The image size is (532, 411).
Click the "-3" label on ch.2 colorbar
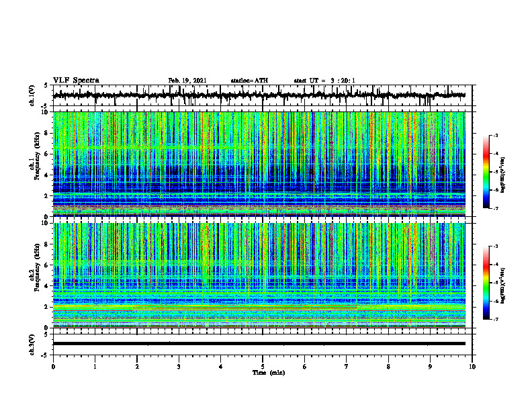496,246
